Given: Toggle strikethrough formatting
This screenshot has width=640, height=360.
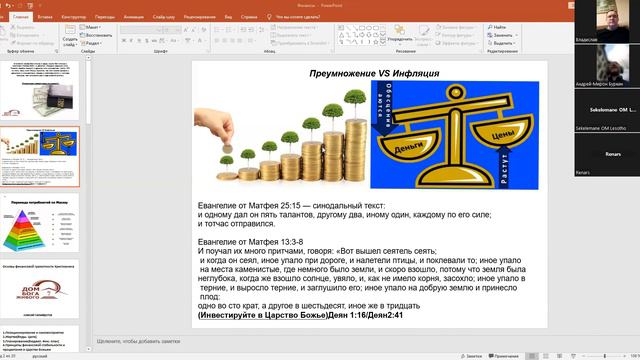Looking at the screenshot, I should 154,40.
